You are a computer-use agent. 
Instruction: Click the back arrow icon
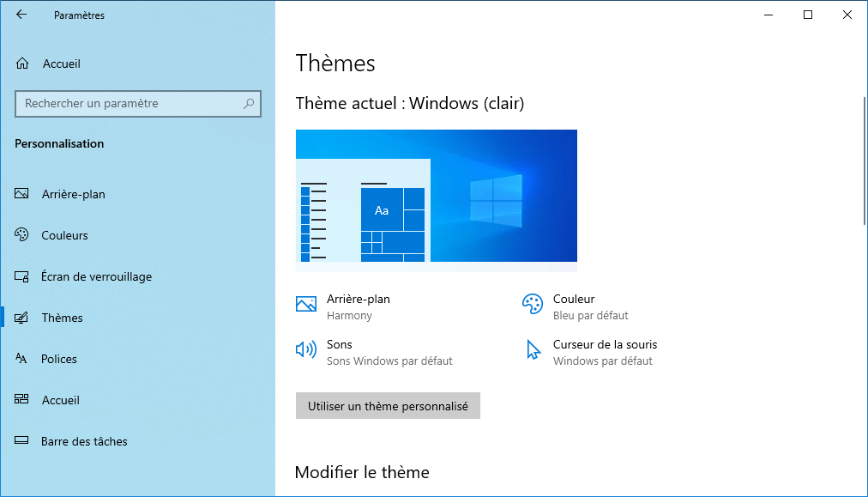click(21, 15)
